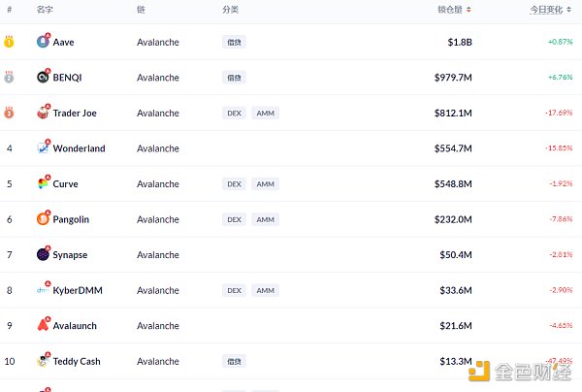Click the Teddy Cash logo icon
Screen dimensions: 582x392
click(43, 361)
